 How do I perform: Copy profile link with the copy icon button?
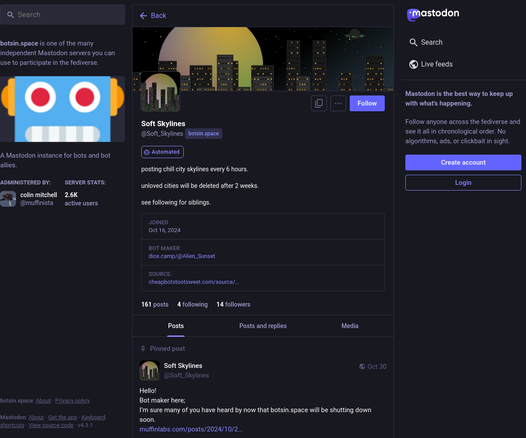(x=319, y=103)
